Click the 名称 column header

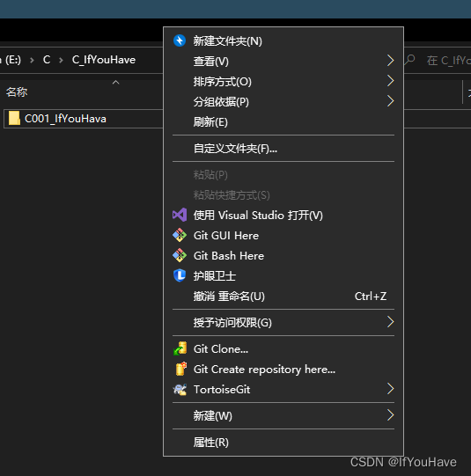click(17, 92)
